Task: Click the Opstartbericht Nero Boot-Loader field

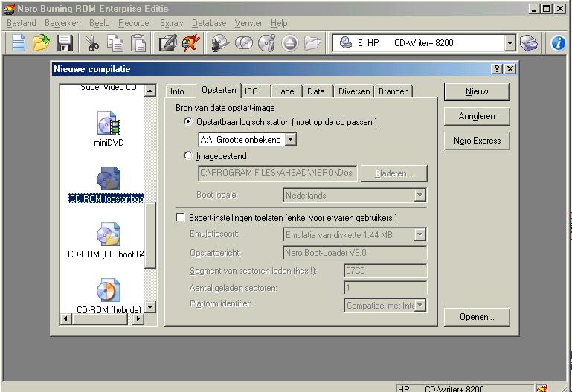Action: [x=355, y=253]
